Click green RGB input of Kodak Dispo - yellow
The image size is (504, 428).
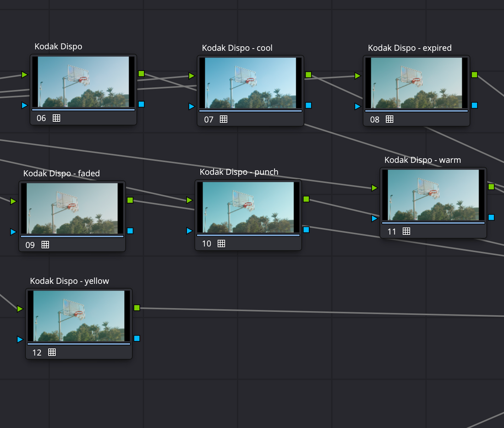[x=20, y=309]
